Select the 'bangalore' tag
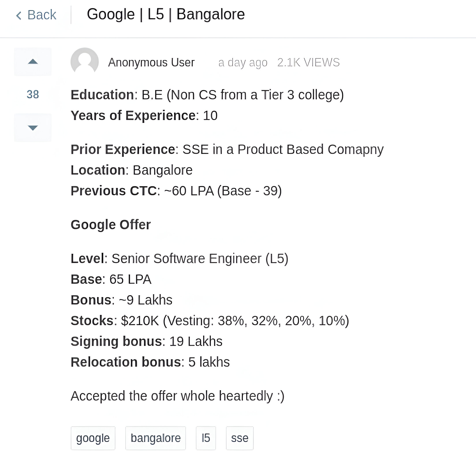The height and width of the screenshot is (472, 476). click(x=155, y=438)
